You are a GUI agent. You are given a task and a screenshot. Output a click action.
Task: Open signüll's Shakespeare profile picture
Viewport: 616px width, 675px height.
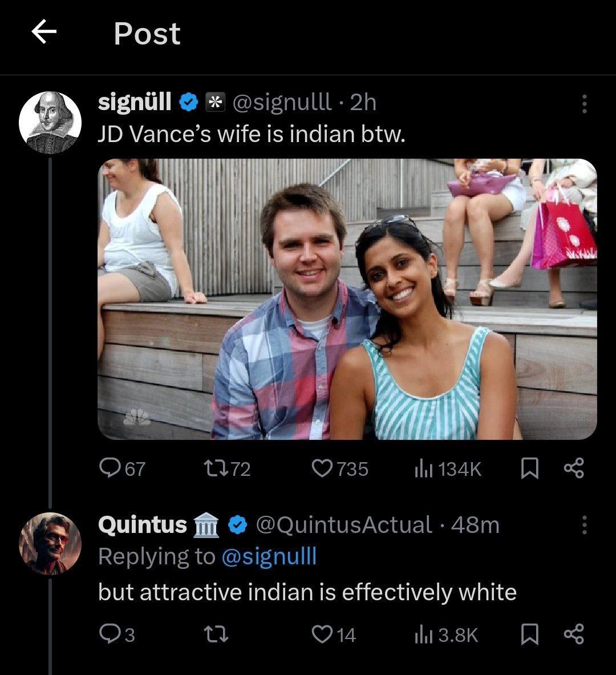[50, 122]
